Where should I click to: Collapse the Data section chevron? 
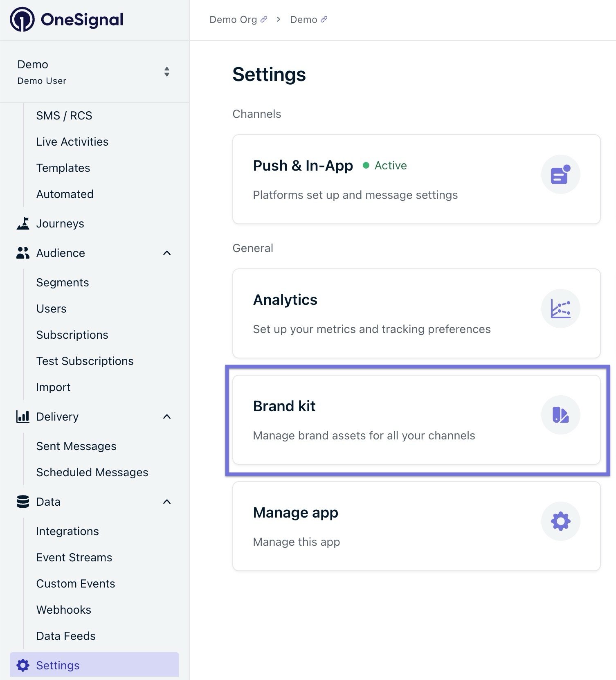point(167,502)
